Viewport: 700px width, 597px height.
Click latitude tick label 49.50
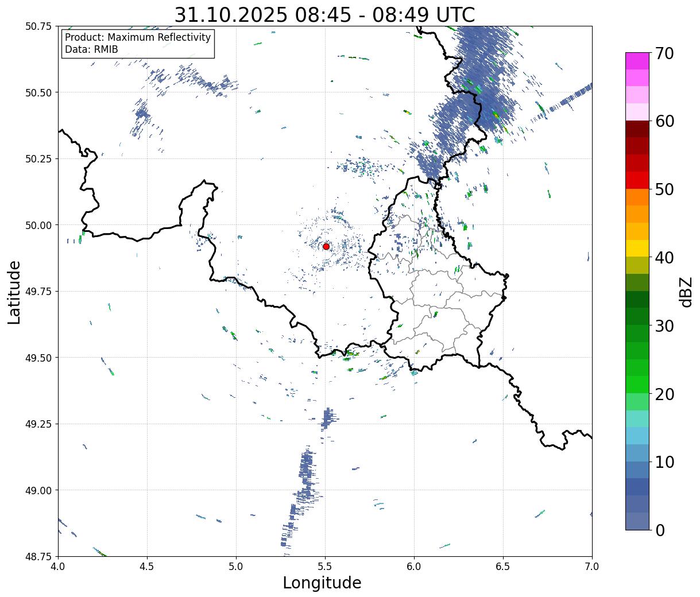point(38,358)
